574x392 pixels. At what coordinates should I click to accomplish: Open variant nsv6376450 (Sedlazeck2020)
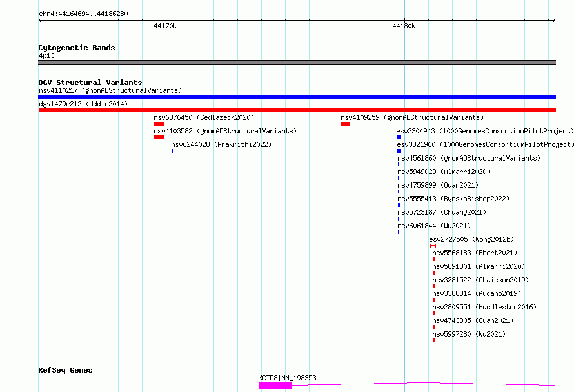click(x=204, y=117)
